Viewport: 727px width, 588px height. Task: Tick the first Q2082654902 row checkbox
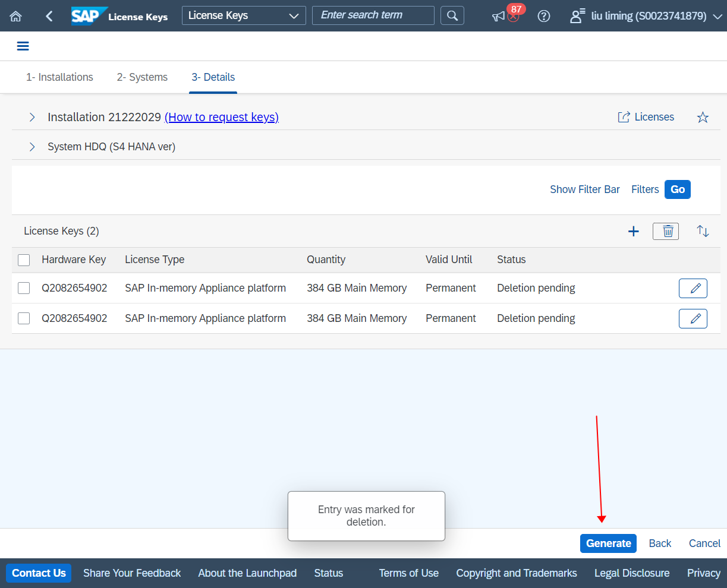coord(24,288)
